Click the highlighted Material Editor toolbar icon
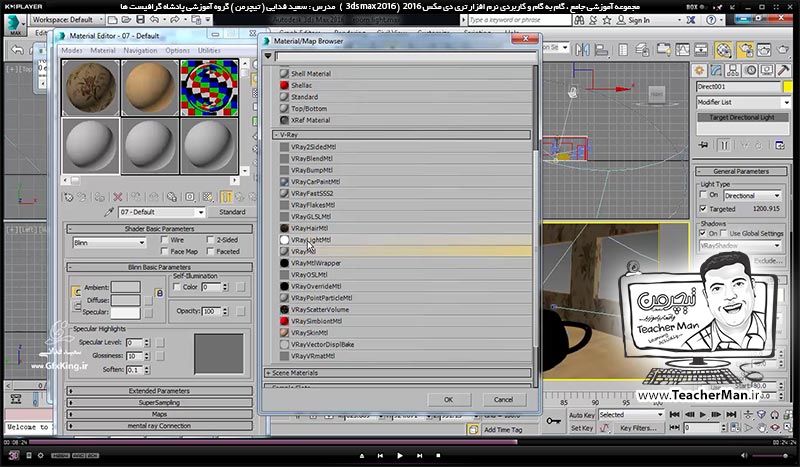The height and width of the screenshot is (467, 800). tap(723, 50)
